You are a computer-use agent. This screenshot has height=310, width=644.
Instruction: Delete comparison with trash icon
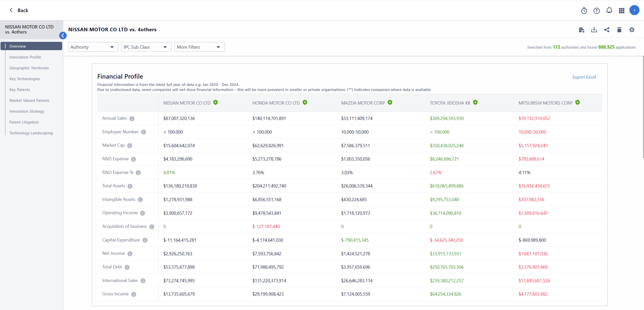tap(619, 30)
